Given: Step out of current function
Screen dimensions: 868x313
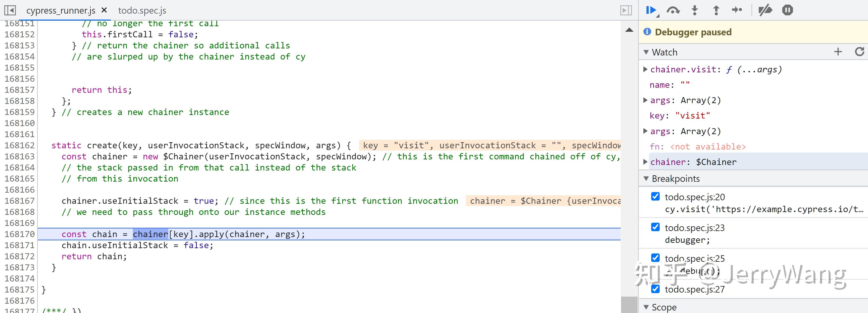Looking at the screenshot, I should tap(716, 10).
